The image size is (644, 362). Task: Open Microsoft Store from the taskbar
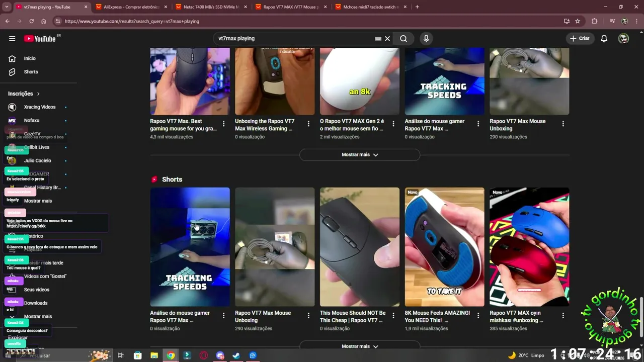pyautogui.click(x=138, y=355)
